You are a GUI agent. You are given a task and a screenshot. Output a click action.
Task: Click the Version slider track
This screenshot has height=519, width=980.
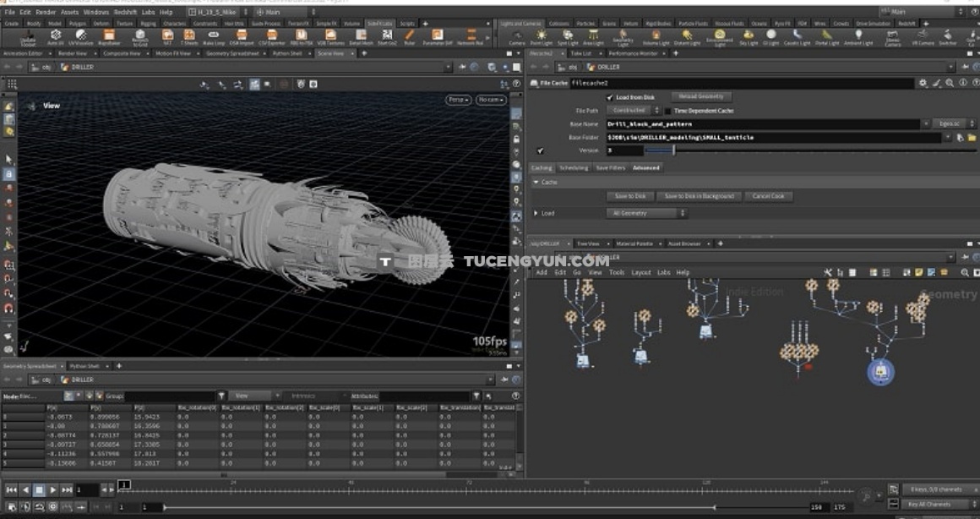(x=760, y=150)
